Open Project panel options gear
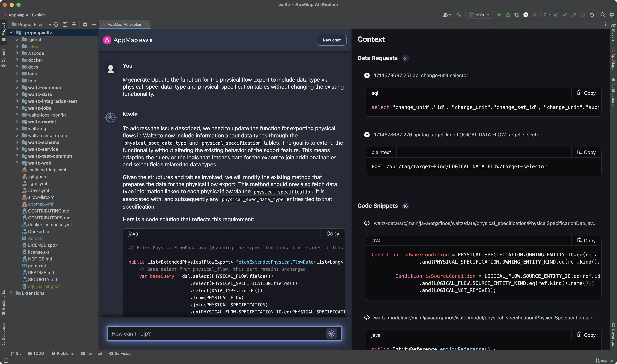617x364 pixels. [85, 25]
